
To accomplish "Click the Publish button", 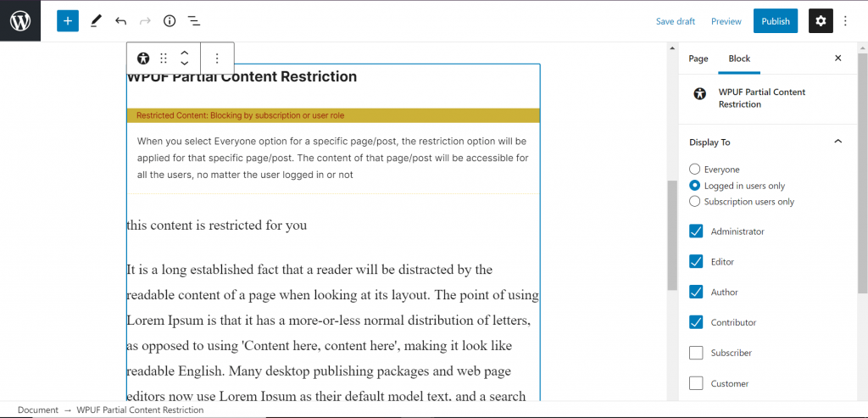I will click(775, 21).
